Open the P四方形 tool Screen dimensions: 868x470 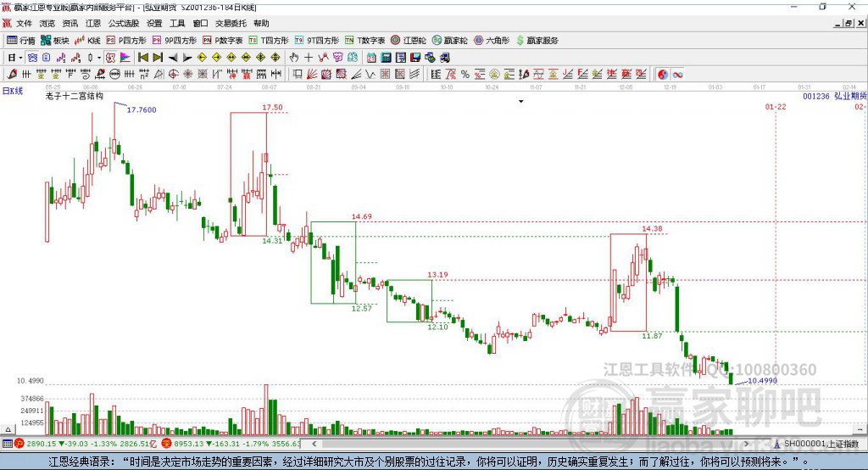click(x=126, y=41)
